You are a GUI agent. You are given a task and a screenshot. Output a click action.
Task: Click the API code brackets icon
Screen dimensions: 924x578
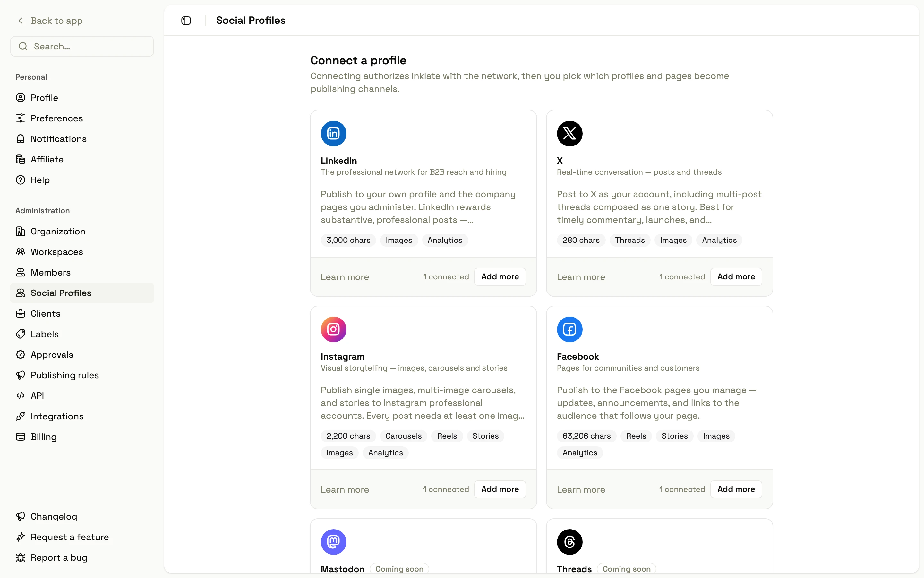pos(21,396)
